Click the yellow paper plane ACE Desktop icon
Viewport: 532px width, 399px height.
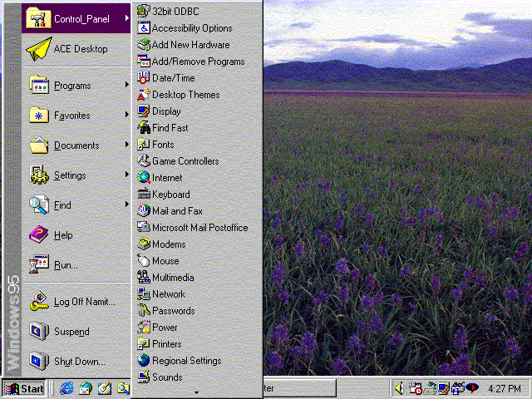(x=39, y=49)
